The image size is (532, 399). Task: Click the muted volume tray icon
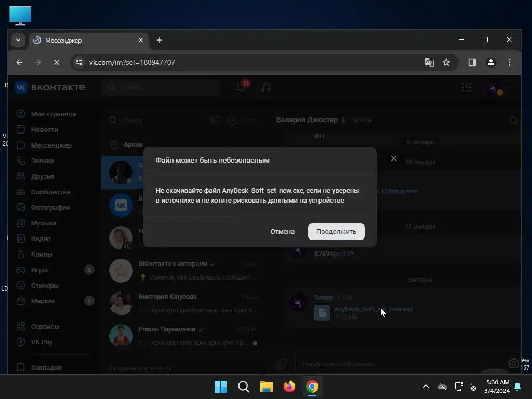(472, 387)
